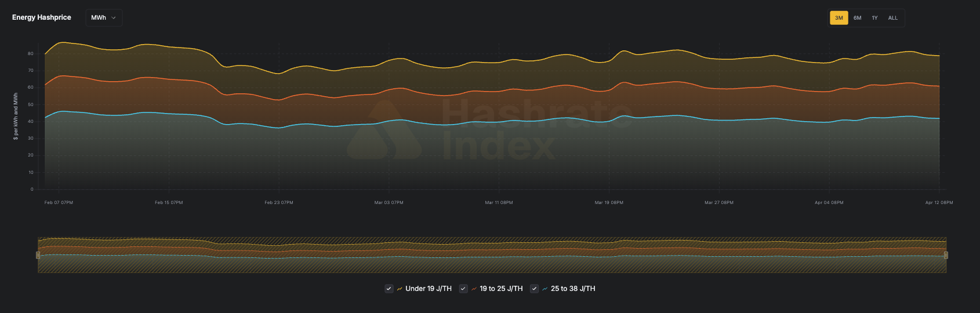Disable the 25 to 38 J/TH checkbox
980x313 pixels.
(x=535, y=289)
